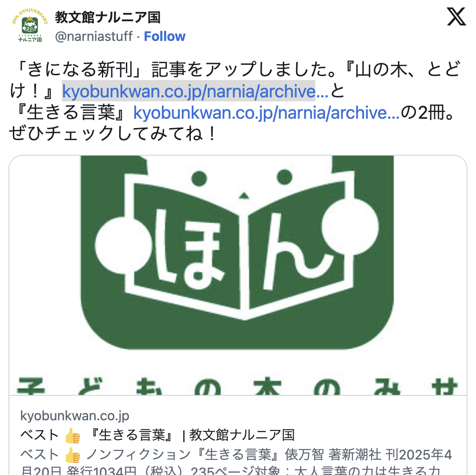The width and height of the screenshot is (476, 475).
Task: Open the @narniastuff handle
Action: [94, 36]
